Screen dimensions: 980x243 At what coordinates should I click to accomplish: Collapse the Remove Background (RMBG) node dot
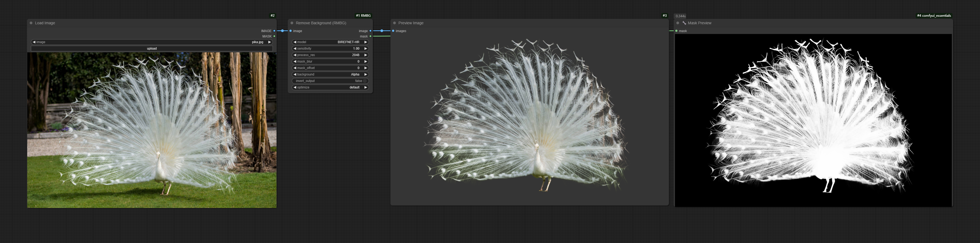[x=292, y=23]
